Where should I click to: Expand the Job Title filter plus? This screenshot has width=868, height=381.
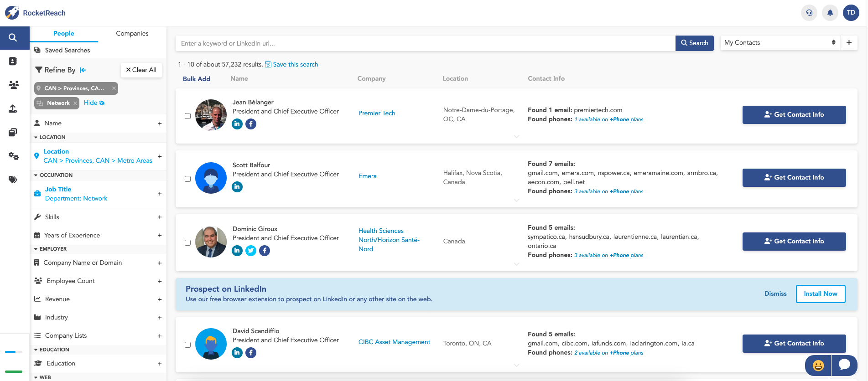click(160, 194)
